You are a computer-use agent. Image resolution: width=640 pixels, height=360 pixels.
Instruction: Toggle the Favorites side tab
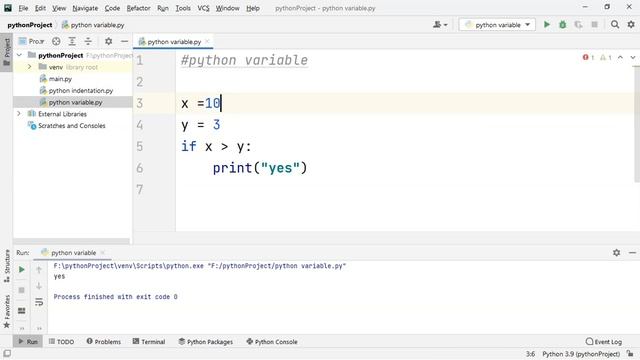coord(7,312)
